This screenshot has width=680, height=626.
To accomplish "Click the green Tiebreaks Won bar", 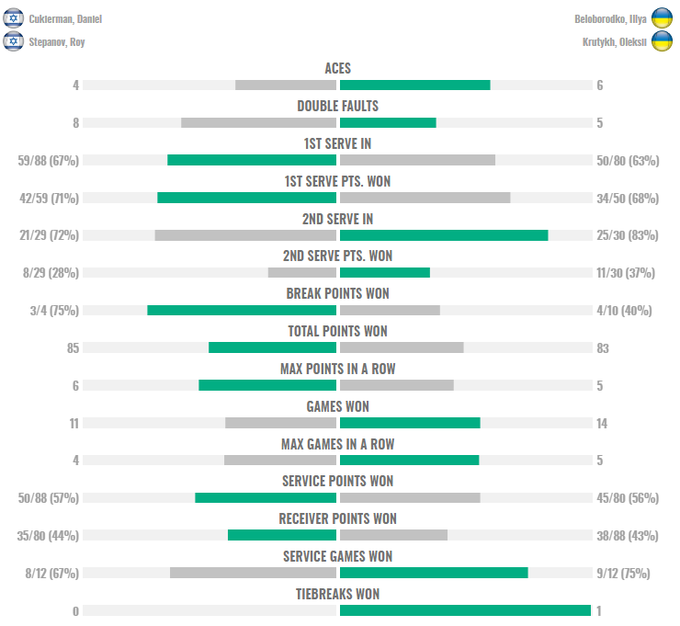I will tap(465, 611).
